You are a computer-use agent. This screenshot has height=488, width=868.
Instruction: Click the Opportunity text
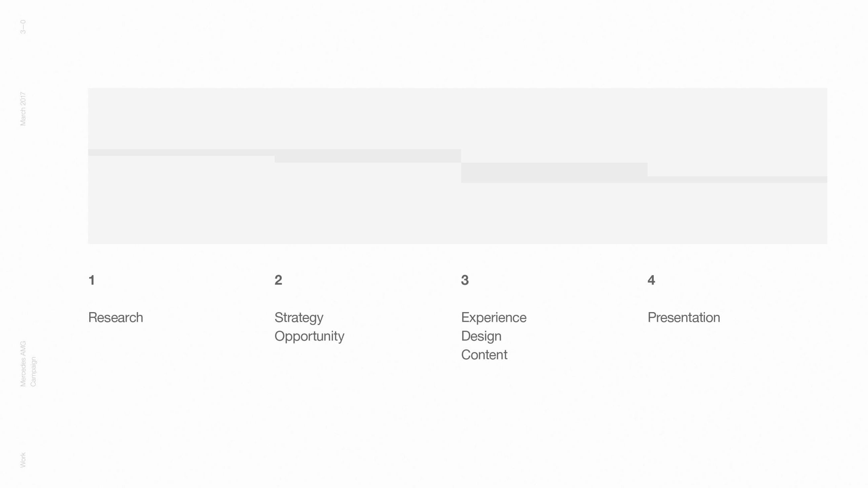click(309, 336)
